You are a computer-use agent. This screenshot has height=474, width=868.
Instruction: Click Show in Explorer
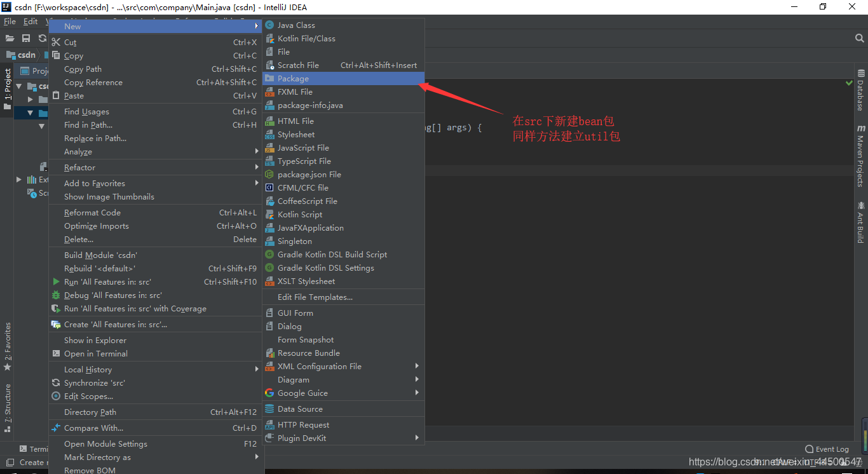point(156,340)
